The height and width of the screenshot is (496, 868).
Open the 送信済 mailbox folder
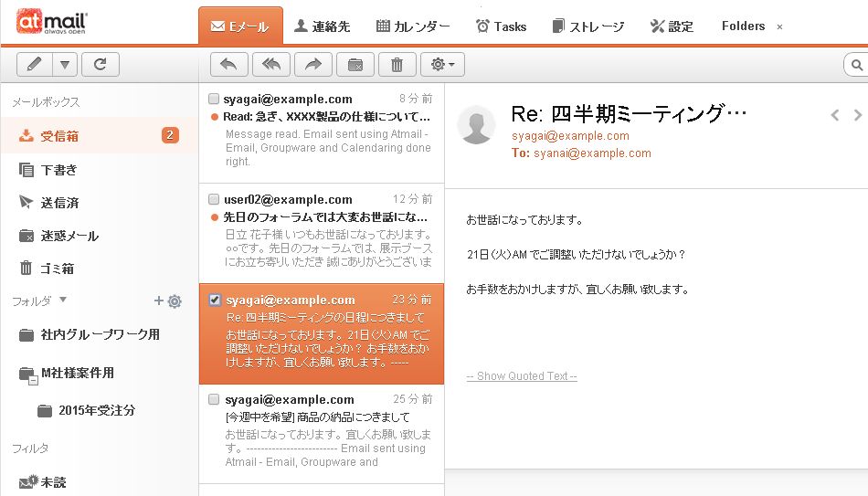point(59,203)
